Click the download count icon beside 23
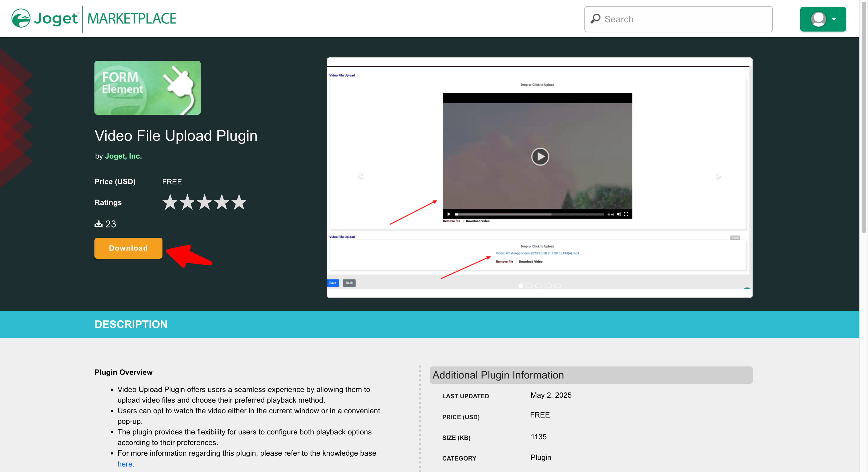 point(98,224)
